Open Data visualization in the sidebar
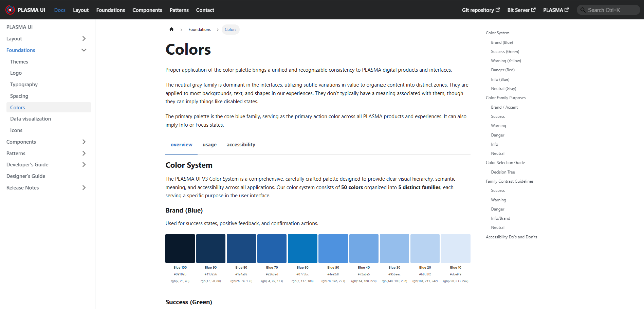 (x=31, y=119)
